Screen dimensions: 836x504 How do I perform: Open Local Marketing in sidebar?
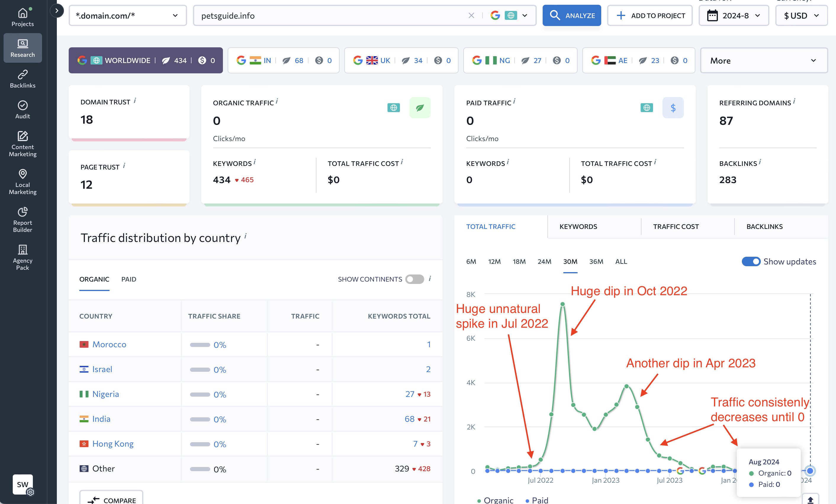(x=22, y=182)
